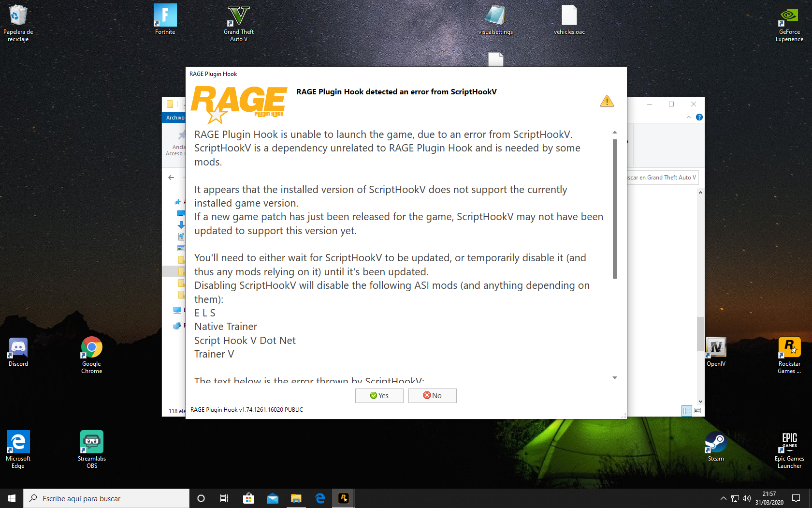Click the Explorer file list scroll-down arrow
The width and height of the screenshot is (812, 508).
700,401
